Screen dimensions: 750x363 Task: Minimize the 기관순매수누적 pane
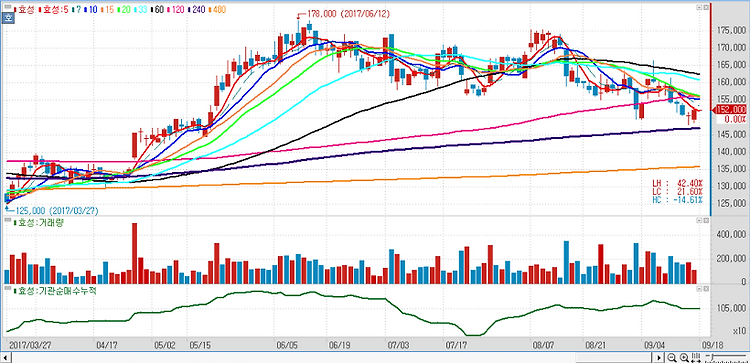click(699, 289)
